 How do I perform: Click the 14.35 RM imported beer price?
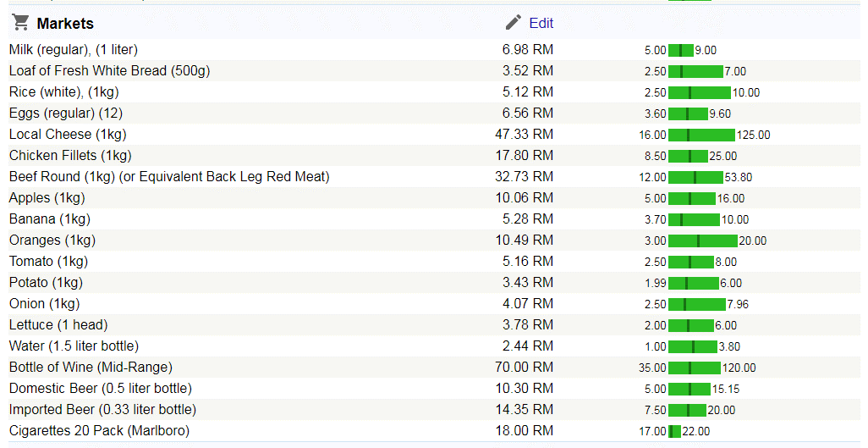525,409
